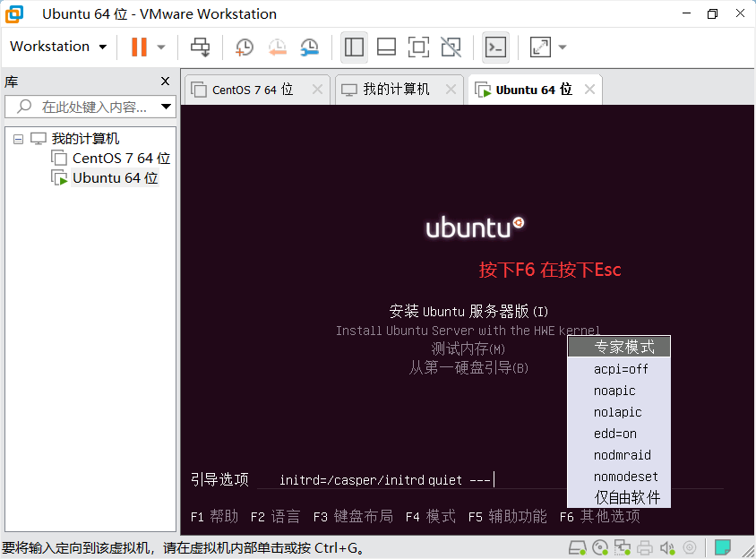Image resolution: width=756 pixels, height=559 pixels.
Task: Click hard disk status icon in status bar
Action: point(577,548)
